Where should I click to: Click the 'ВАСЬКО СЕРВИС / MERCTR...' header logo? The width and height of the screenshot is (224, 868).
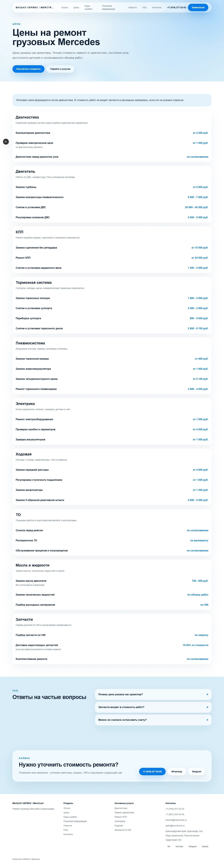(x=35, y=7)
